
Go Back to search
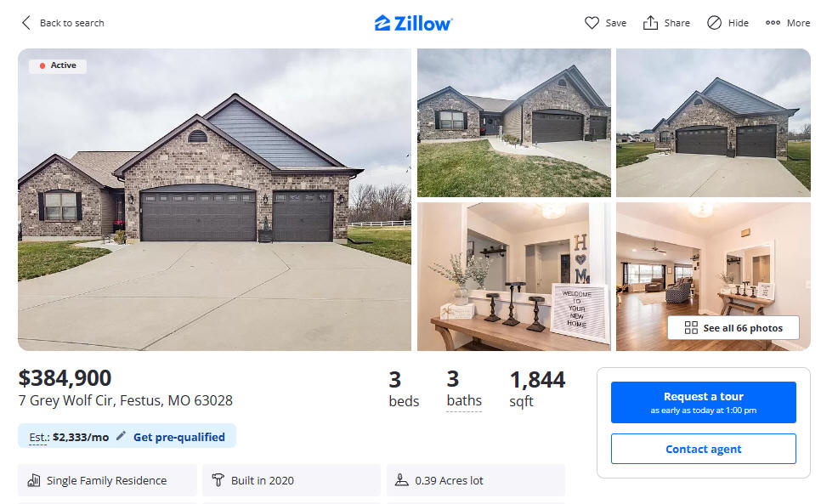click(71, 23)
